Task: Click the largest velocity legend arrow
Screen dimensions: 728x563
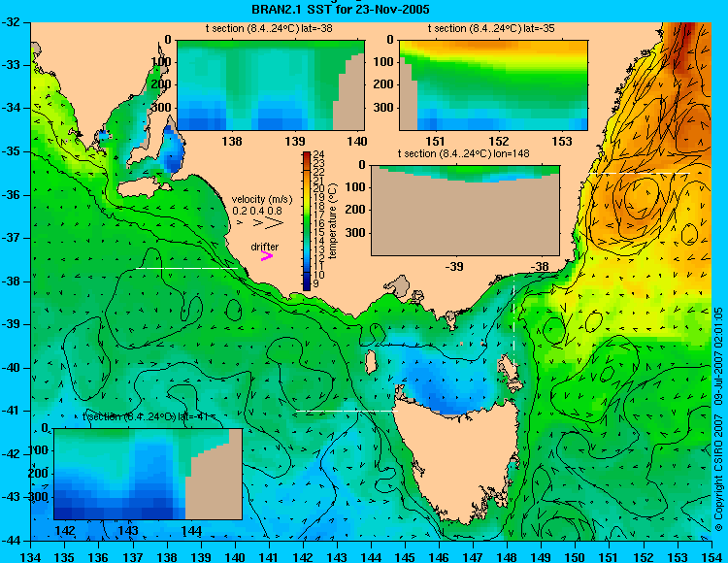Action: (275, 223)
